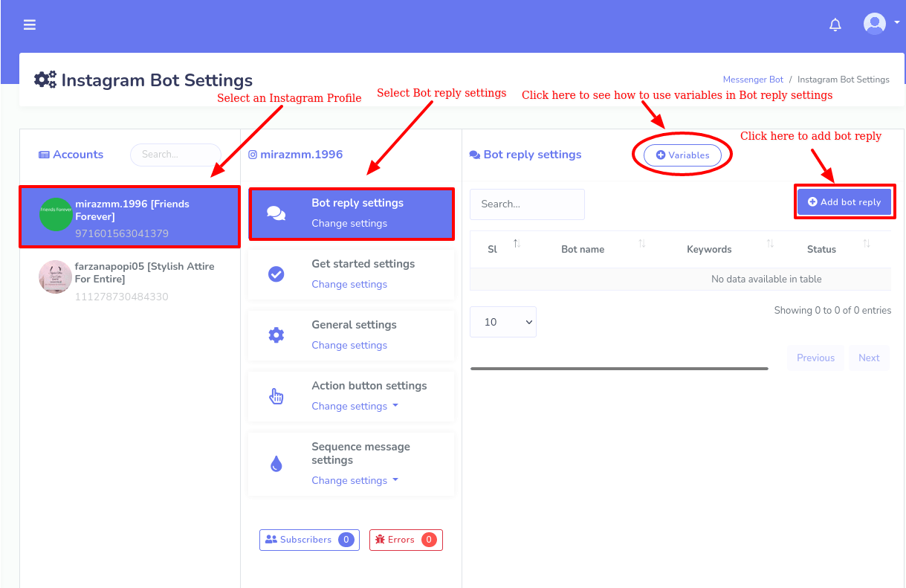Click the Action button pointer icon
This screenshot has width=906, height=588.
(276, 396)
